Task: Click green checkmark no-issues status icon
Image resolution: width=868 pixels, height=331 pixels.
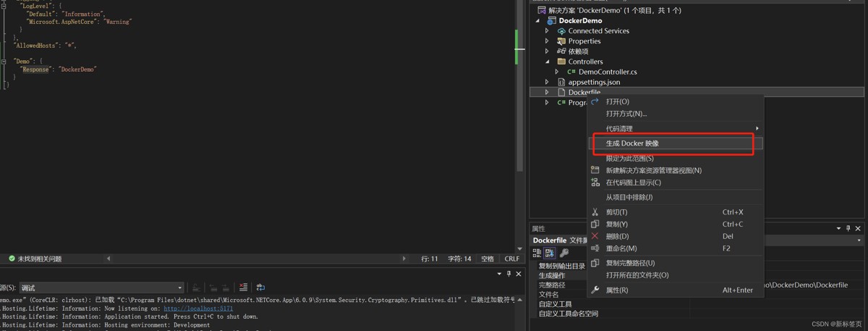Action: point(12,259)
